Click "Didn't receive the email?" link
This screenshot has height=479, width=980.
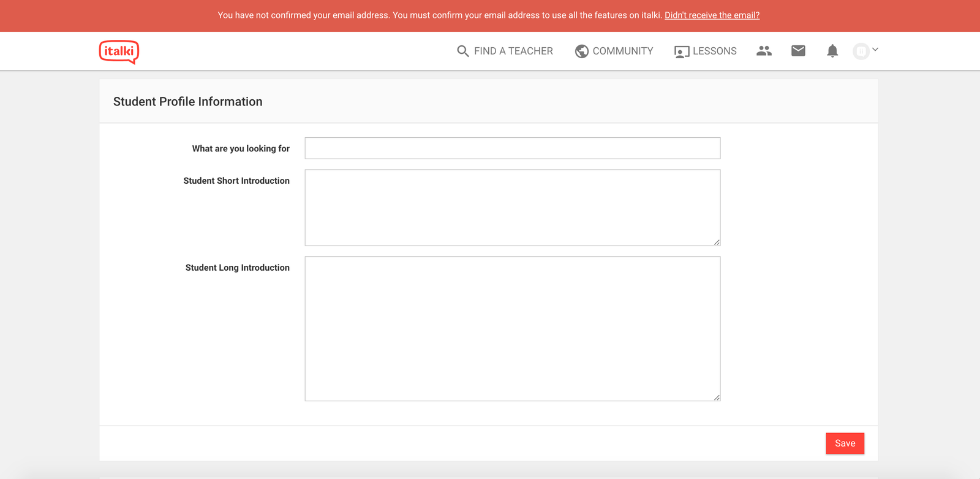[x=712, y=15]
